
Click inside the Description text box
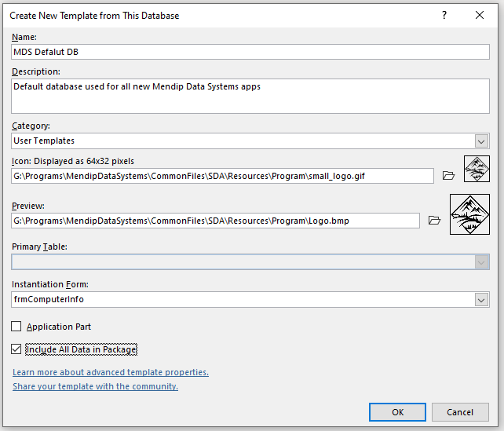click(x=250, y=96)
